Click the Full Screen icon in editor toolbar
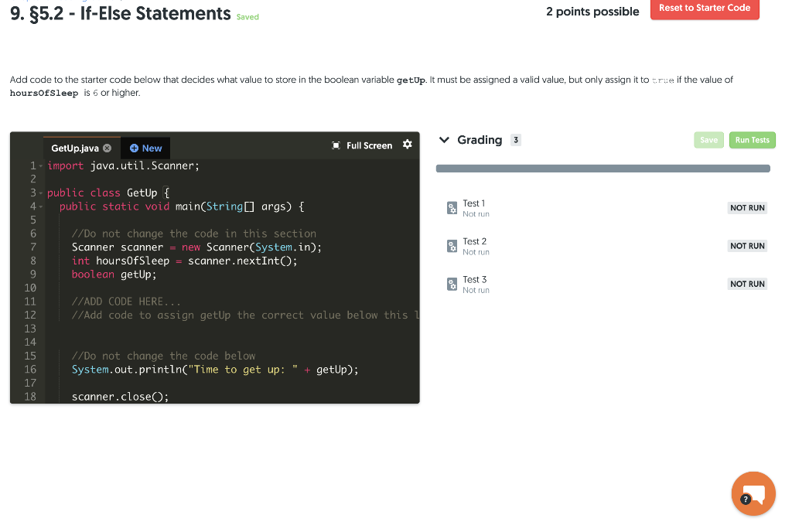The width and height of the screenshot is (792, 532). tap(336, 145)
